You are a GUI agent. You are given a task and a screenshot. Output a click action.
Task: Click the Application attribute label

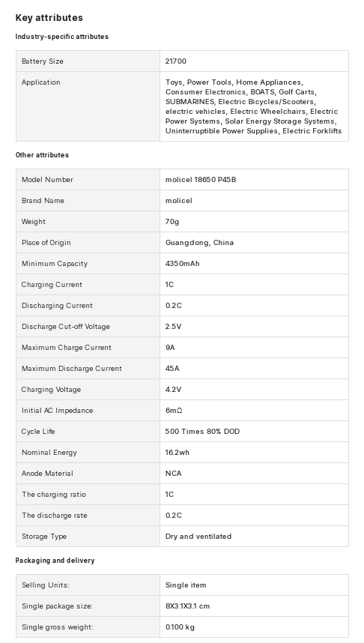[41, 82]
